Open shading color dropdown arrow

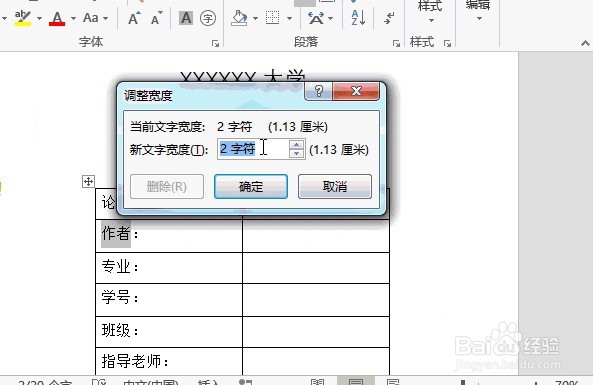(x=256, y=18)
